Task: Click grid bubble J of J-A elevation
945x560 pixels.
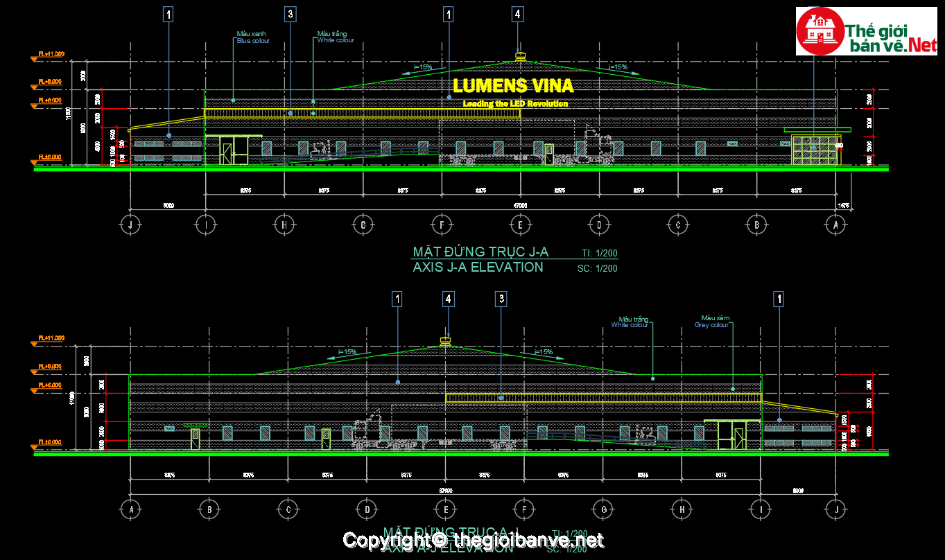Action: point(130,225)
